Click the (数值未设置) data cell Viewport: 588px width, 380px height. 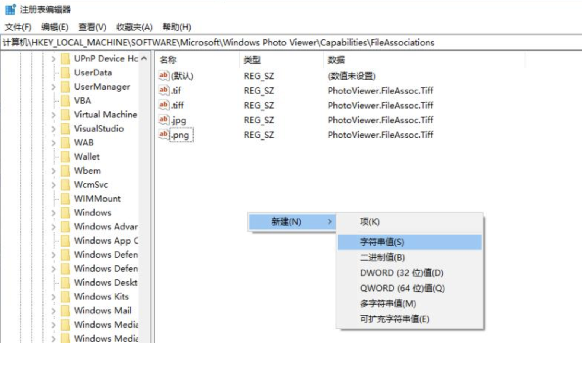click(x=351, y=76)
